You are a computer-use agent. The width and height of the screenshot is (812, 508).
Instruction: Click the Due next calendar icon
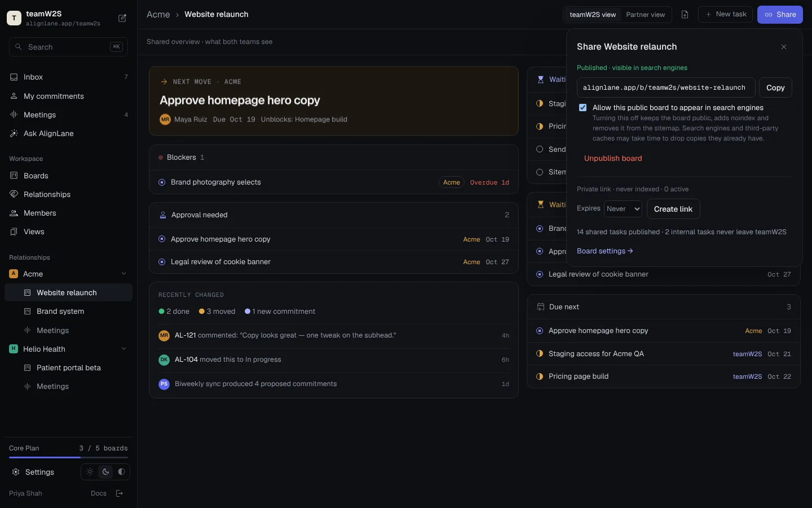[x=540, y=307]
